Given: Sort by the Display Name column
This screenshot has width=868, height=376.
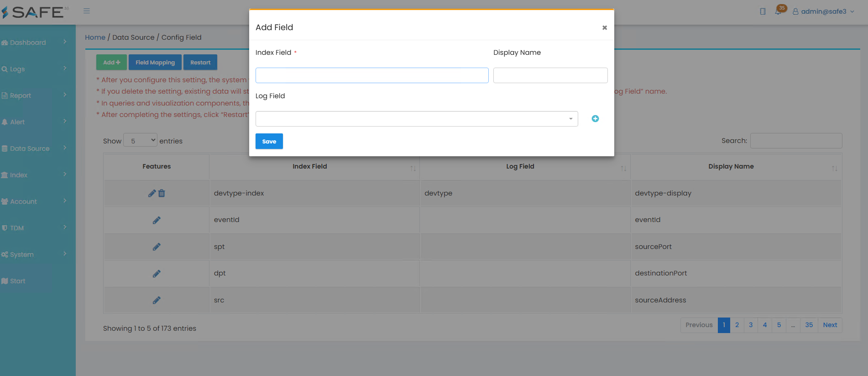Looking at the screenshot, I should [736, 167].
